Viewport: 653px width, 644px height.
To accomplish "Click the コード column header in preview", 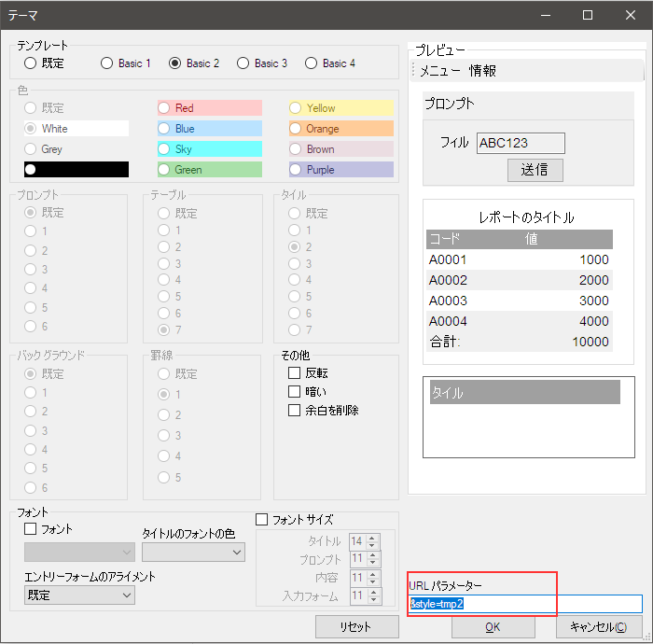I will click(445, 239).
